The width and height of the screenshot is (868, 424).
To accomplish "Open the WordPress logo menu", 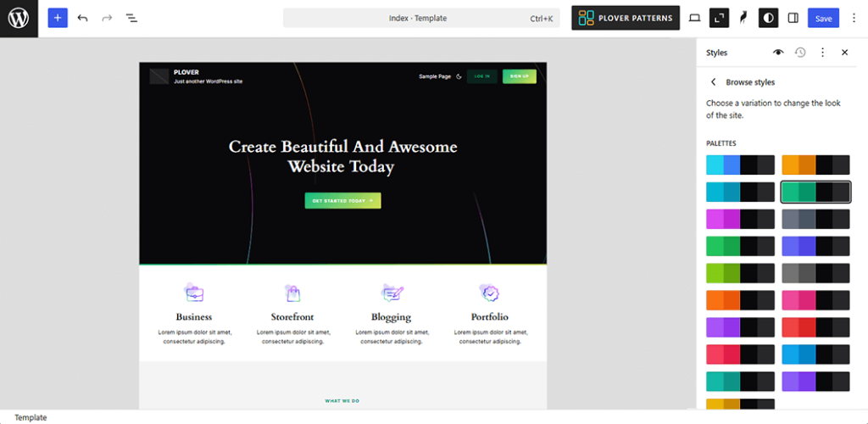I will tap(19, 18).
